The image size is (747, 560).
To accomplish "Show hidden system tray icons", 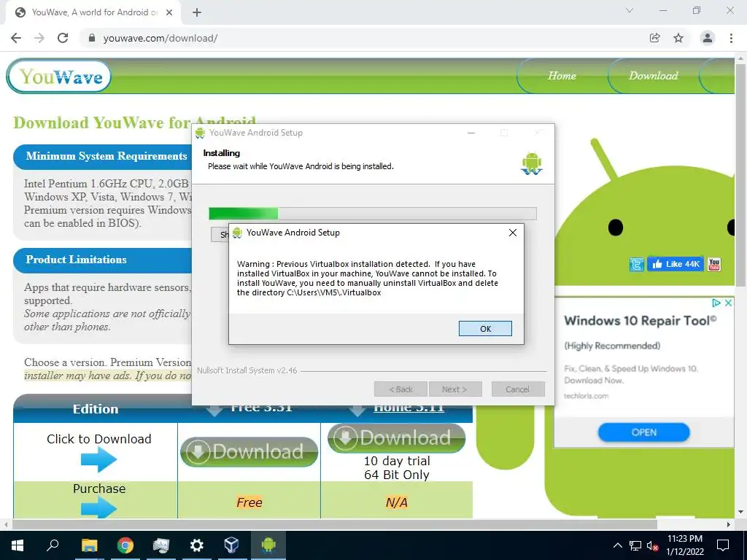I will pos(617,545).
